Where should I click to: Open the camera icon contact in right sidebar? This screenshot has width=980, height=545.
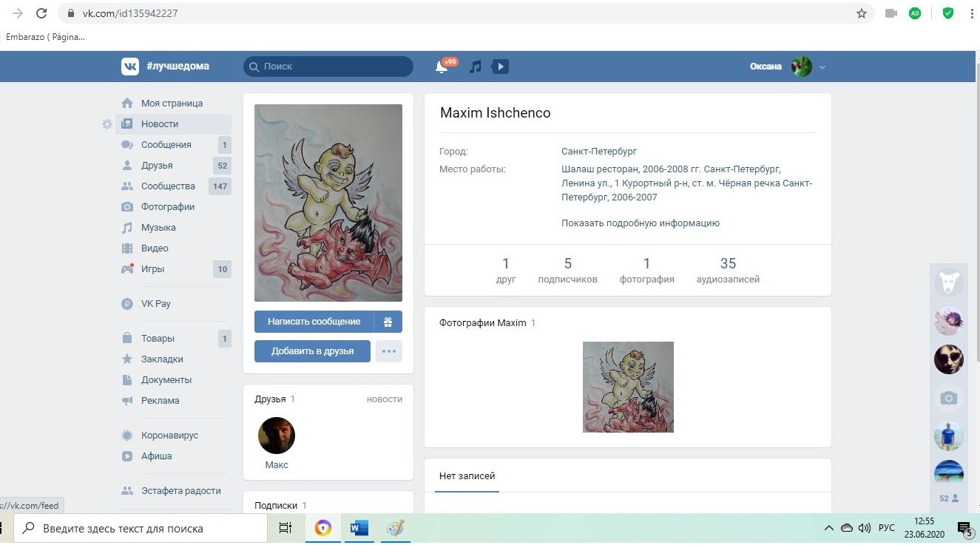coord(948,398)
